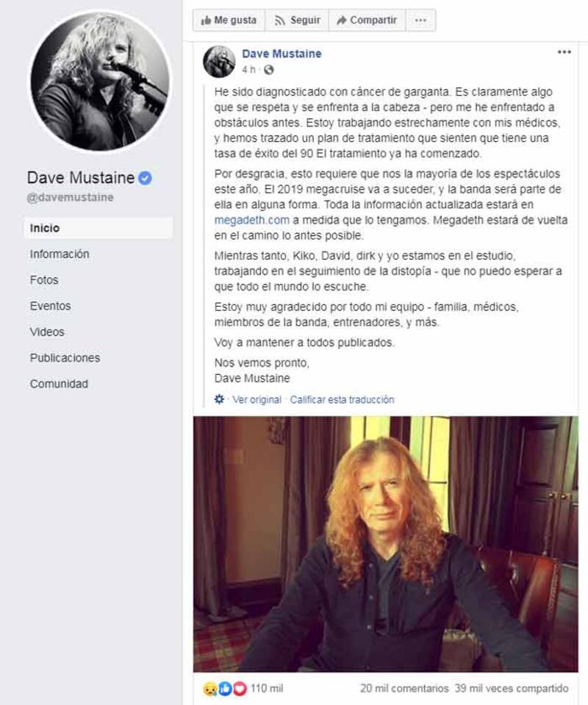Image resolution: width=588 pixels, height=705 pixels.
Task: Open the 20 mil comentarios count
Action: tap(404, 688)
